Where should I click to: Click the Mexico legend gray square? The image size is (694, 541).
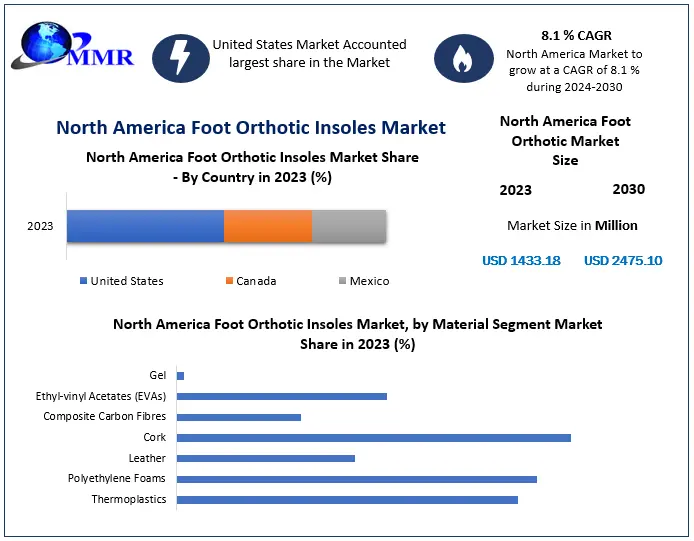pos(342,281)
